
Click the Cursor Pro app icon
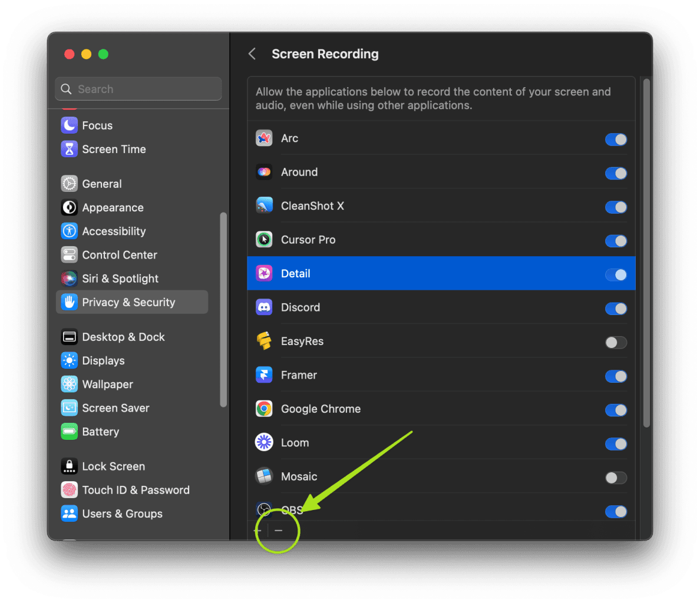tap(264, 240)
